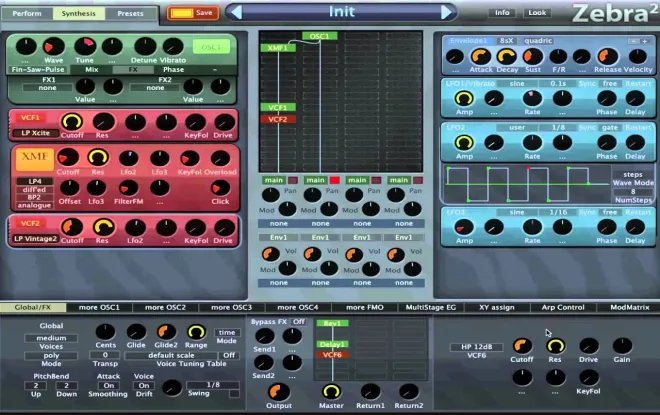Toggle Attack Smoothing On button
660x415 pixels.
click(109, 385)
